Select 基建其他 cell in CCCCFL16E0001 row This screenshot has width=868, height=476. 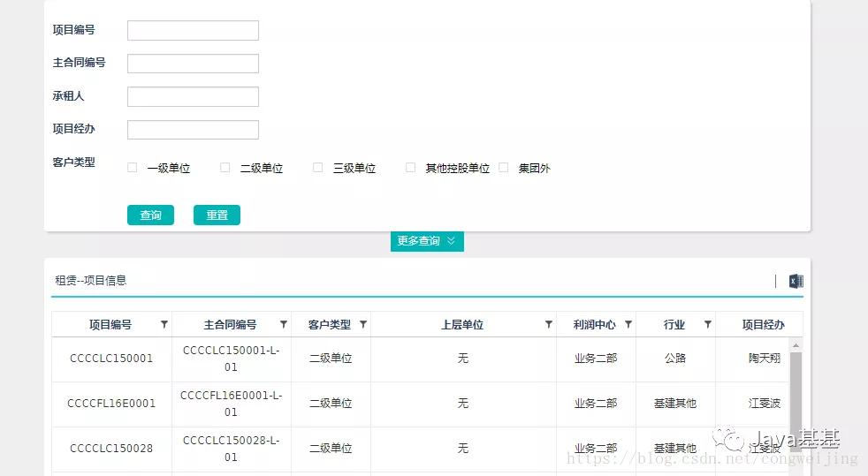[675, 404]
